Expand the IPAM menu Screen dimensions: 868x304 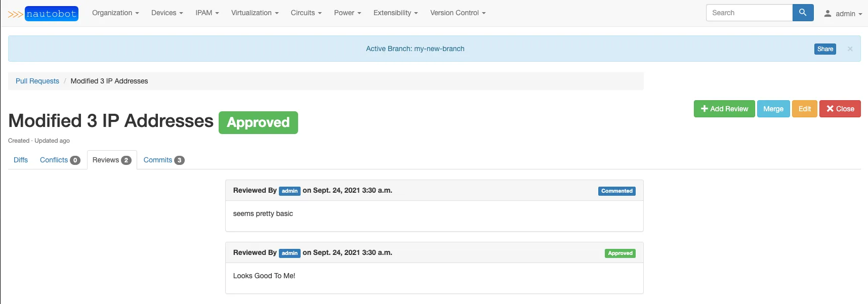tap(207, 13)
